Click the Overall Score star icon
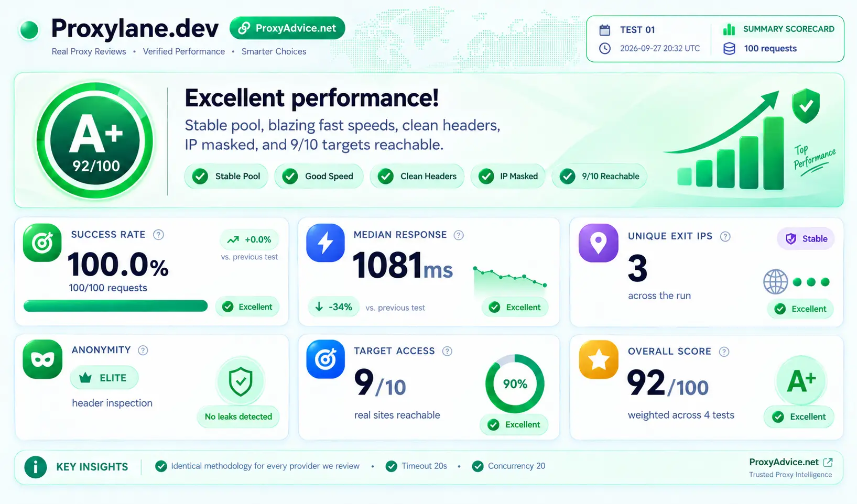The height and width of the screenshot is (504, 857). point(598,359)
